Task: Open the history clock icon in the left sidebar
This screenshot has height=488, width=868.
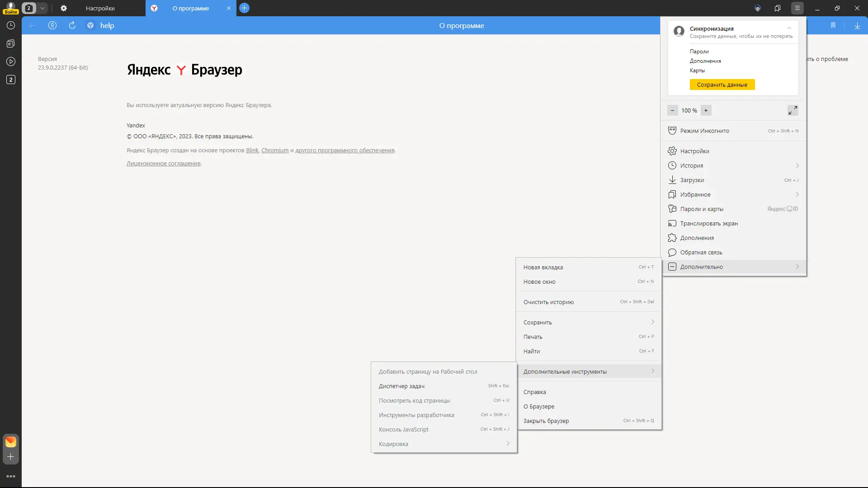Action: coord(11,25)
